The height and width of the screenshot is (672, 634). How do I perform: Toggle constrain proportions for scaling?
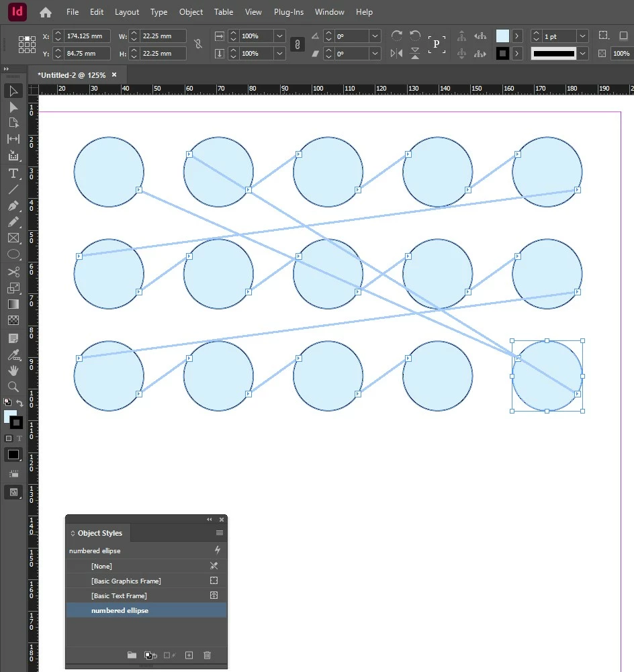(x=298, y=44)
